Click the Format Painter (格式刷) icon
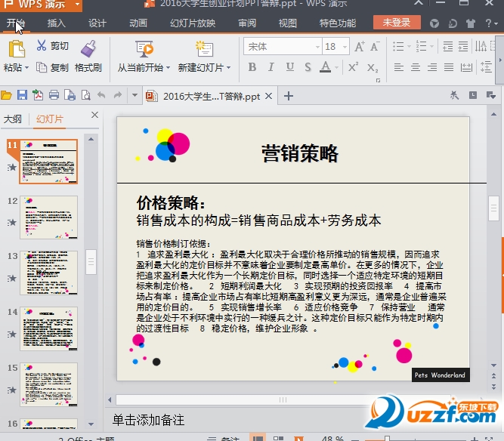This screenshot has height=441, width=504. (88, 48)
